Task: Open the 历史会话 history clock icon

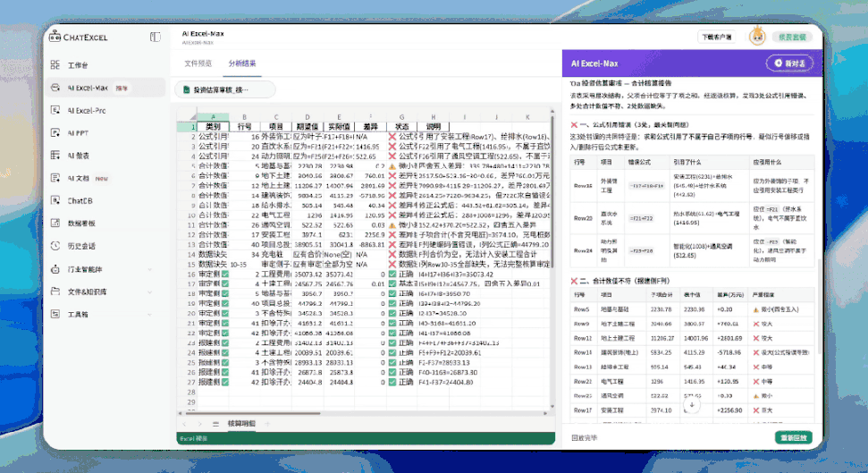Action: tap(55, 246)
